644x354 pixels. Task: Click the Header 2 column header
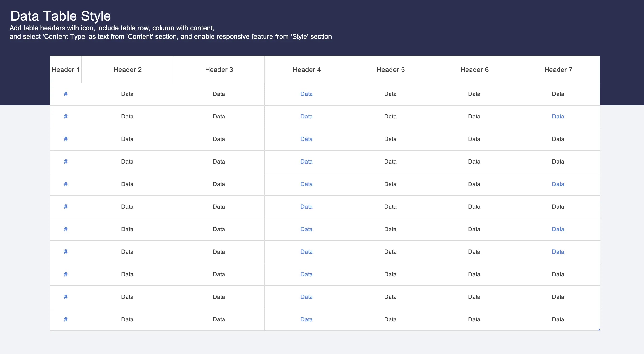[x=127, y=70]
